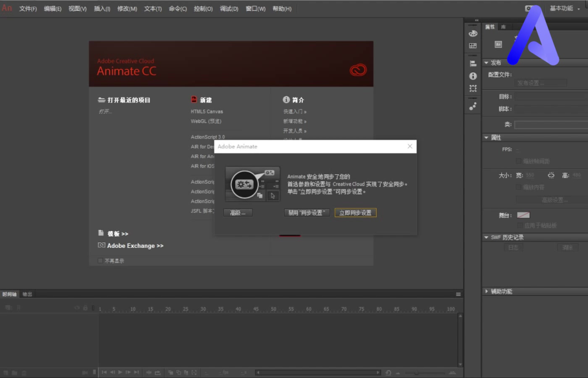Open the 插入(I) menu

102,9
